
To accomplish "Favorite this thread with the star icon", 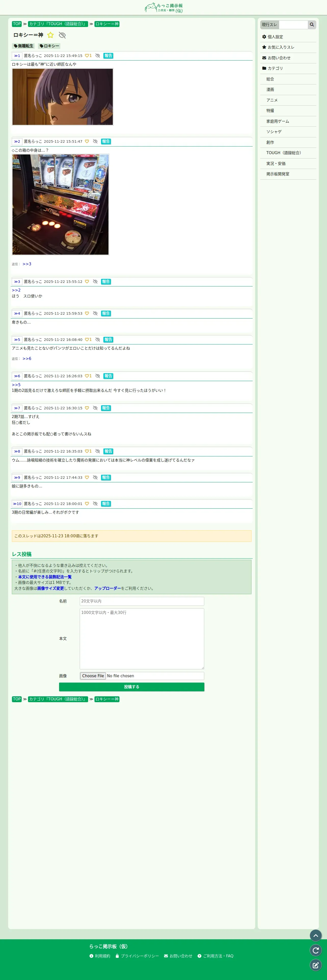I will pos(51,35).
